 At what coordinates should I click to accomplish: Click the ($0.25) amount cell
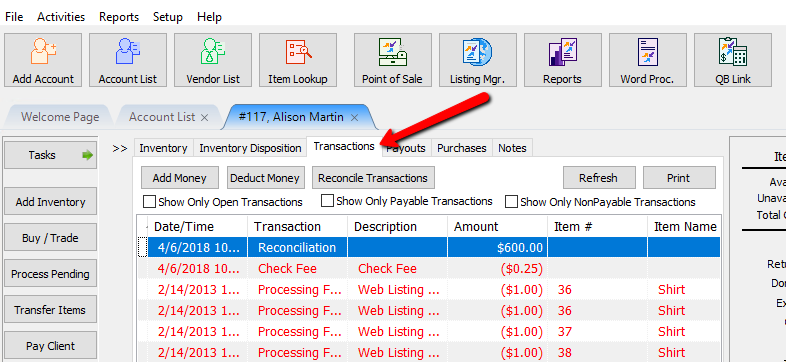[497, 269]
